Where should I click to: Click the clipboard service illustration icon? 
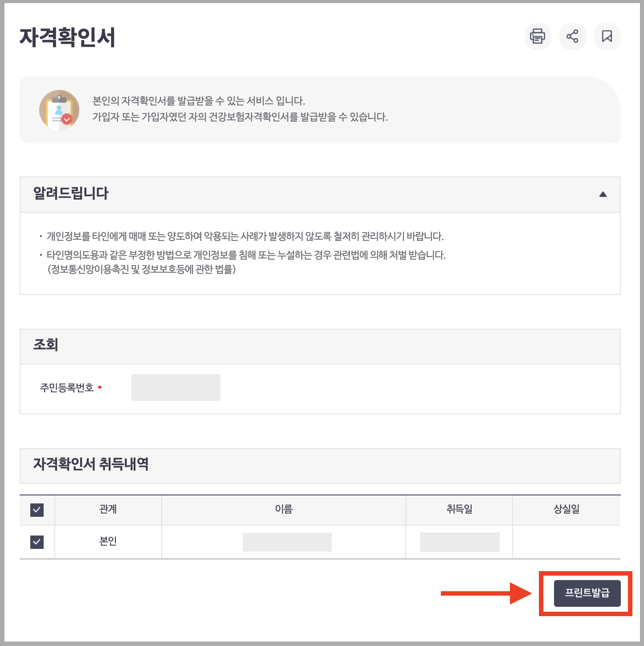coord(59,110)
